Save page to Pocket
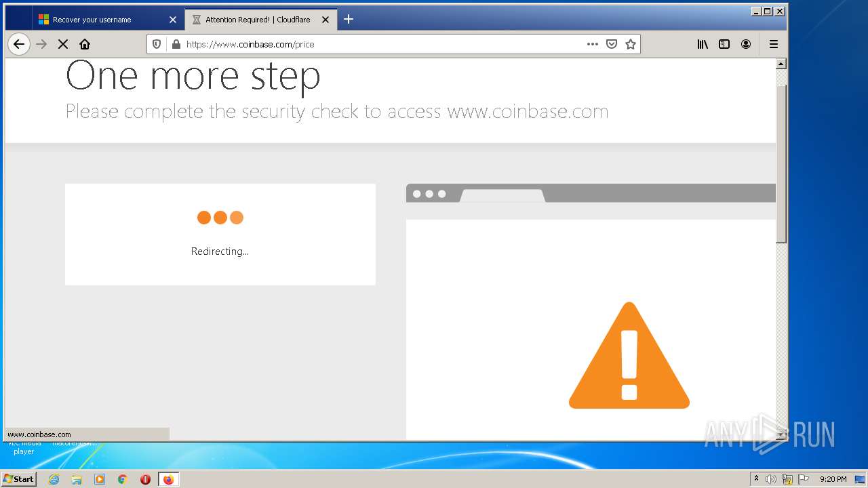This screenshot has height=488, width=868. (x=612, y=44)
